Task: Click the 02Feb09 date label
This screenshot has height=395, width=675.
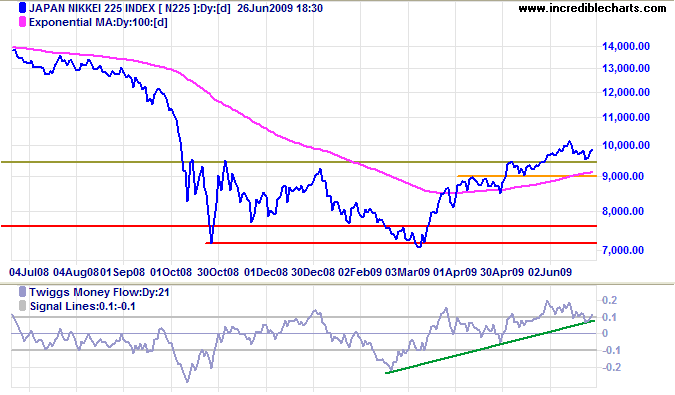Action: [360, 272]
